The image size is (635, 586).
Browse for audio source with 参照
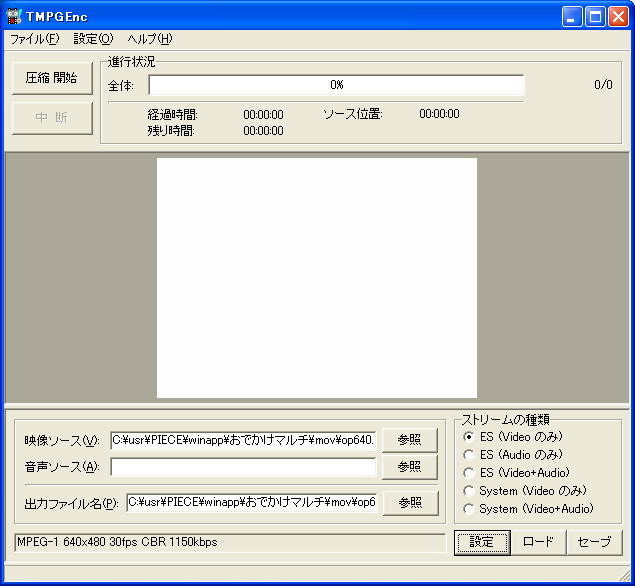click(x=410, y=467)
